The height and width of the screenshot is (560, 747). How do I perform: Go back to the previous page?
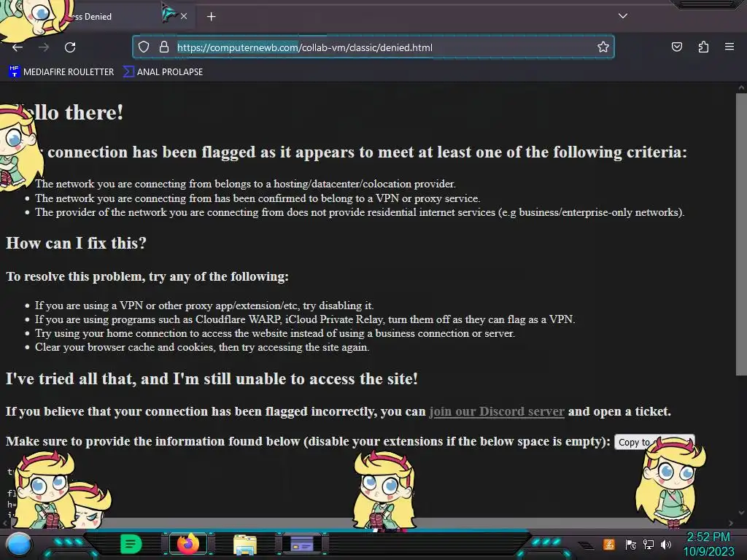(18, 47)
